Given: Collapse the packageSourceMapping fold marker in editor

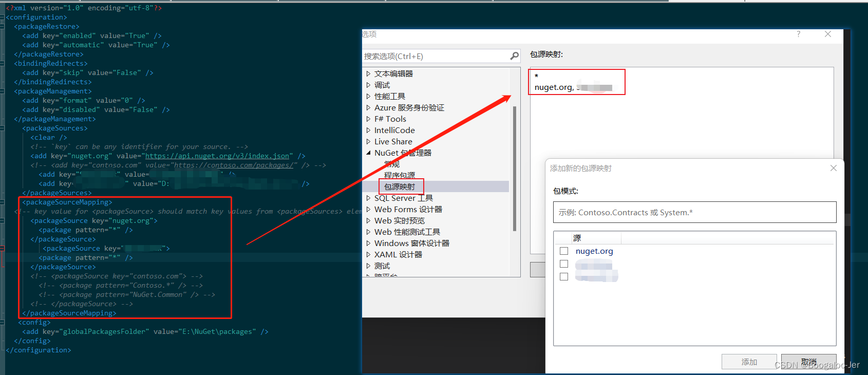Looking at the screenshot, I should [3, 202].
